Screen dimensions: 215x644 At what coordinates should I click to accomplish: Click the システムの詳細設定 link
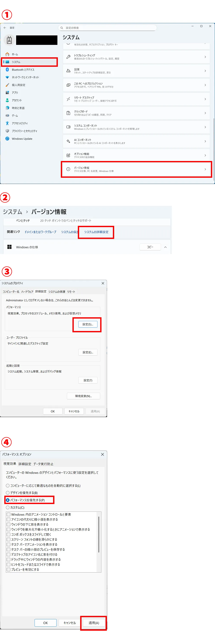(x=96, y=232)
